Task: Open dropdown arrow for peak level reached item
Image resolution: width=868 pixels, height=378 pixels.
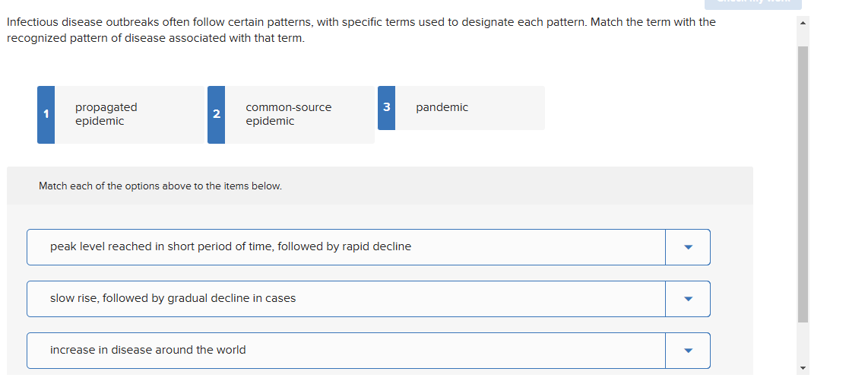Action: click(688, 247)
